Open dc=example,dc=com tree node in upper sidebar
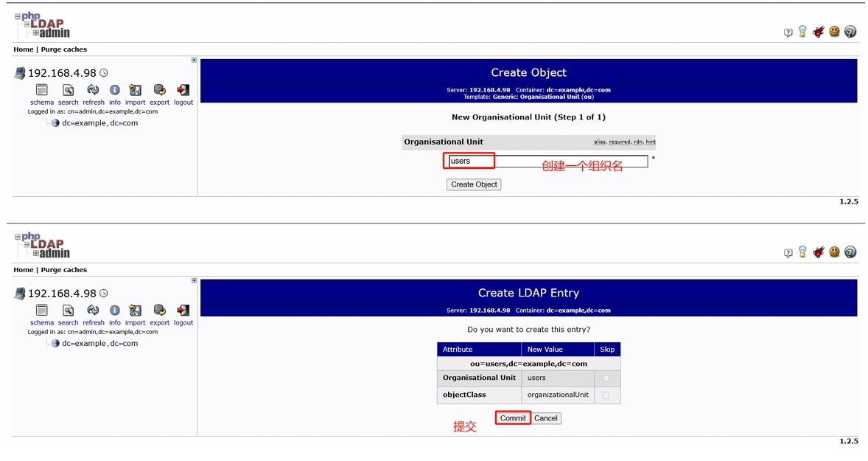The height and width of the screenshot is (461, 868). coord(99,123)
